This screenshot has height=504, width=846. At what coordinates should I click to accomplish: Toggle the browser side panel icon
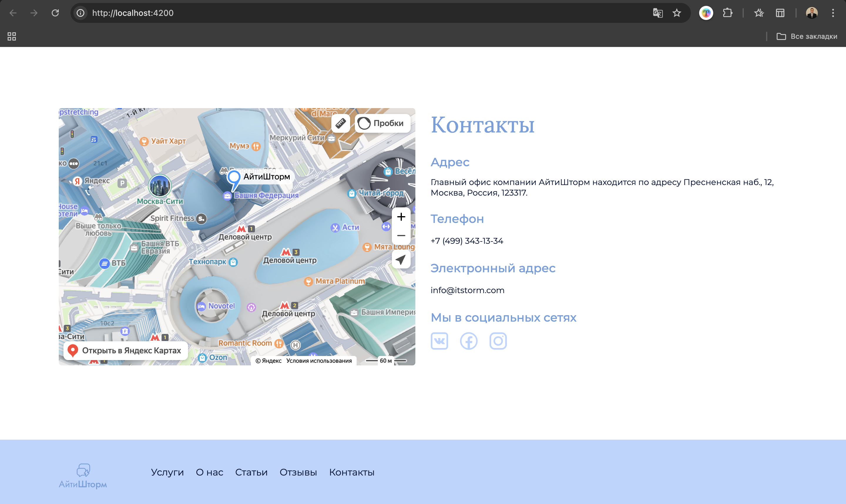pyautogui.click(x=780, y=13)
